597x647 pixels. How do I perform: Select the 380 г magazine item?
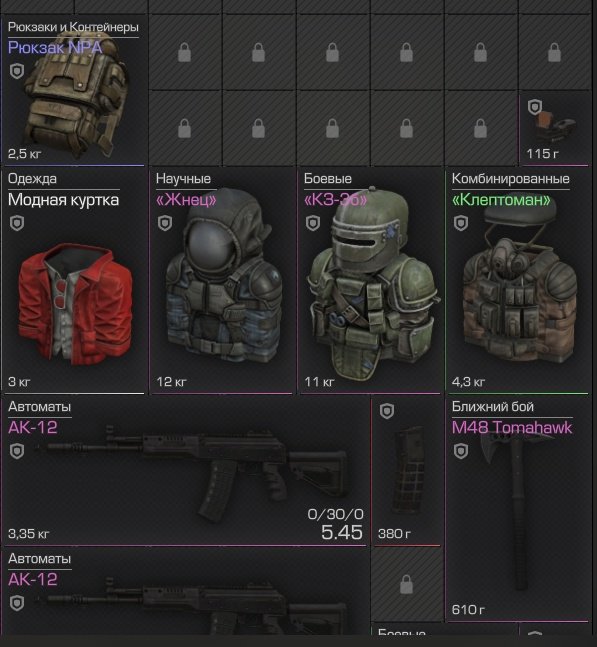click(407, 470)
